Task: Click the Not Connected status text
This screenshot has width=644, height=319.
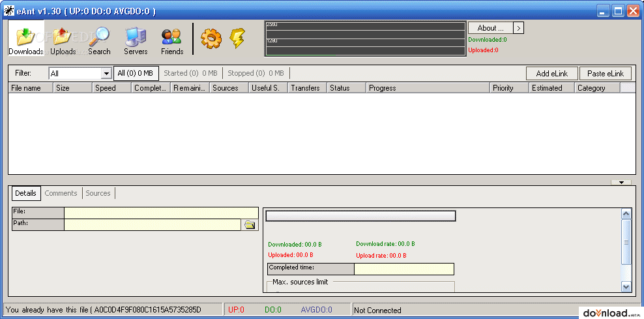Action: (x=377, y=311)
